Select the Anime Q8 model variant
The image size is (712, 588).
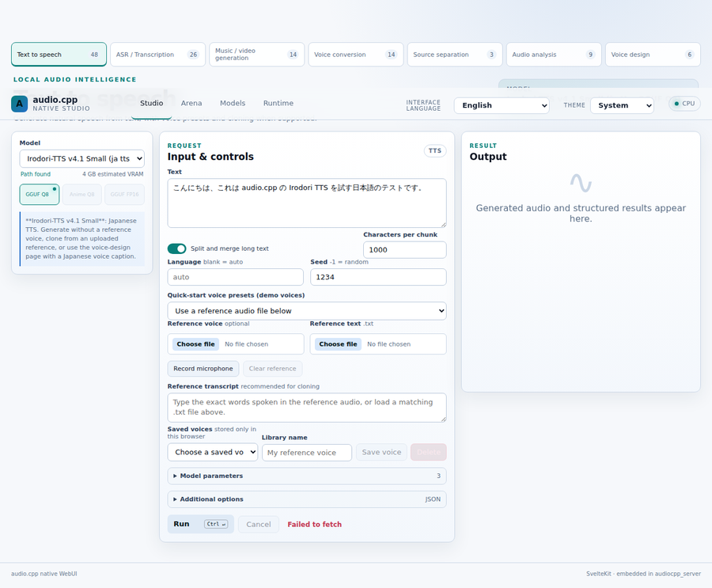tap(81, 195)
